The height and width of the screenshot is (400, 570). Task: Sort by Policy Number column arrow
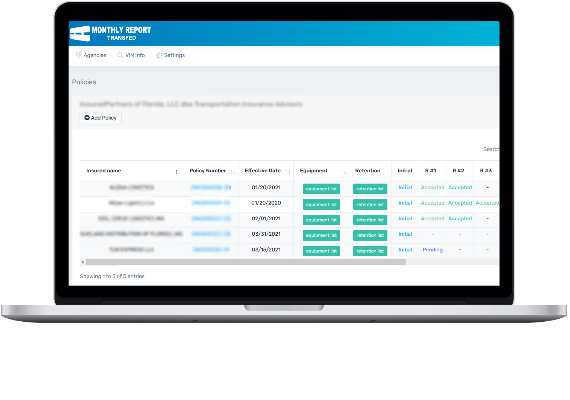click(x=233, y=172)
